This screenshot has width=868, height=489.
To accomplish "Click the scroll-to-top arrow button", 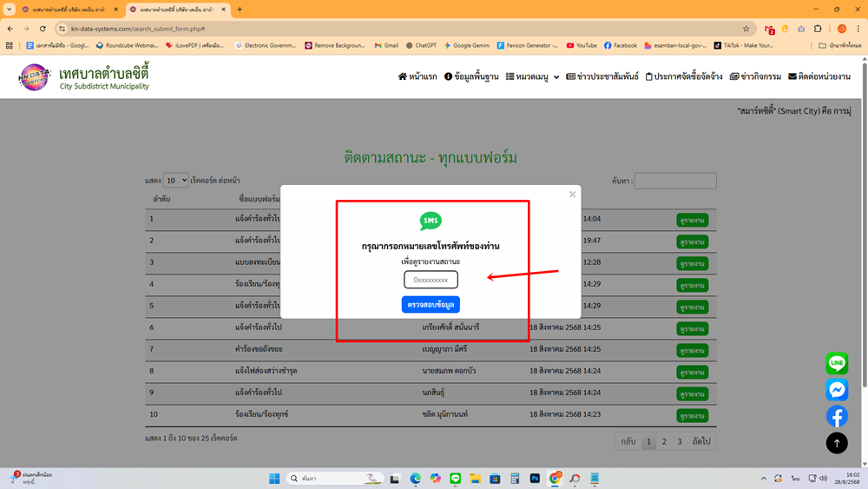I will [837, 443].
